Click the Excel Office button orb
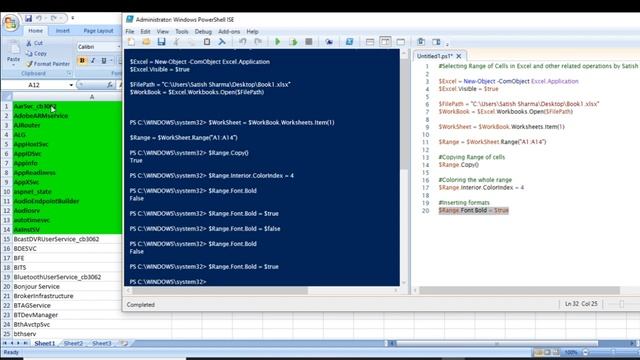The width and height of the screenshot is (640, 360). coord(11,22)
